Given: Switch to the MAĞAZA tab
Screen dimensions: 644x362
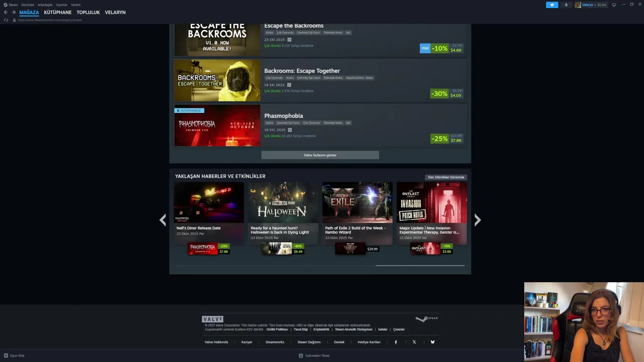Looking at the screenshot, I should click(29, 12).
